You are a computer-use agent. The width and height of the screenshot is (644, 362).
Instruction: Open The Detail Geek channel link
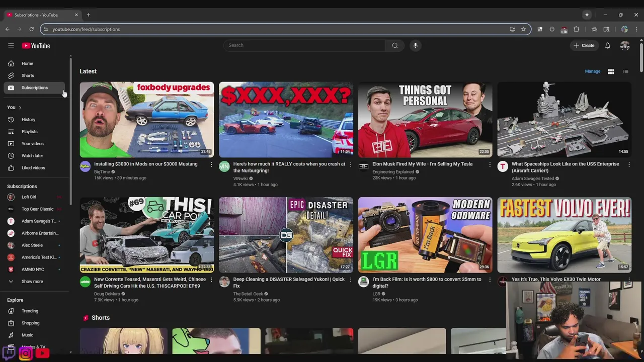[x=248, y=294]
